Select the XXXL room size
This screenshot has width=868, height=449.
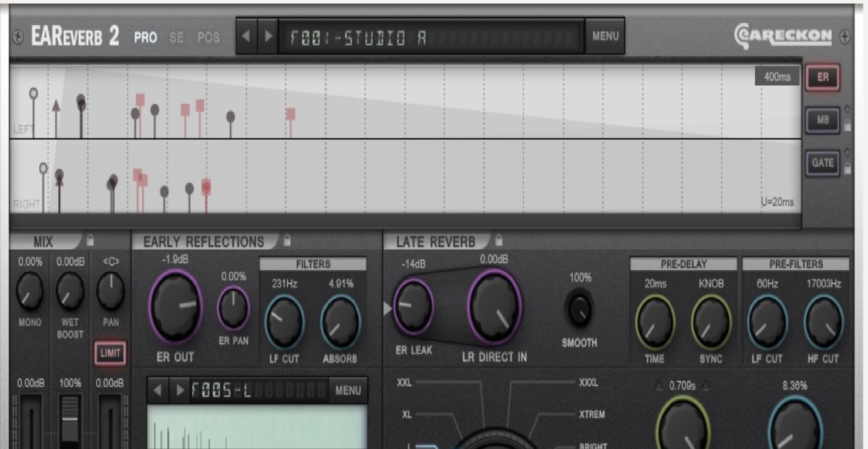coord(588,383)
